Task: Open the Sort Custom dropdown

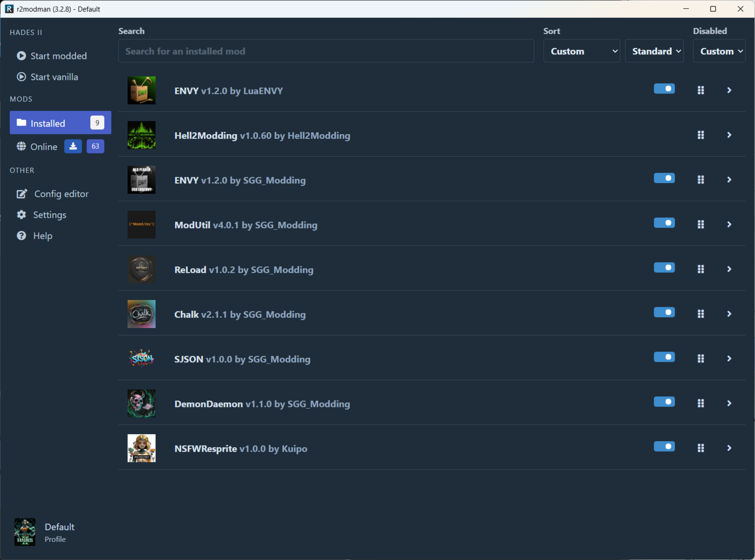Action: [581, 51]
